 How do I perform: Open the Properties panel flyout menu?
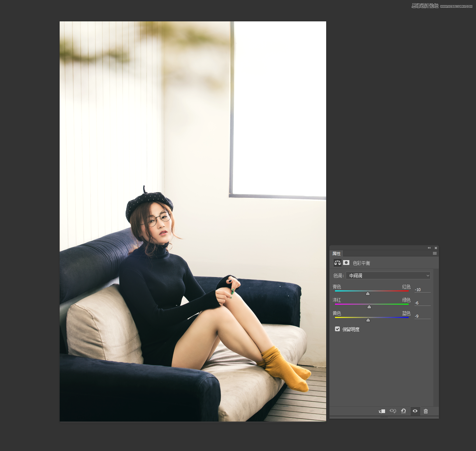435,254
